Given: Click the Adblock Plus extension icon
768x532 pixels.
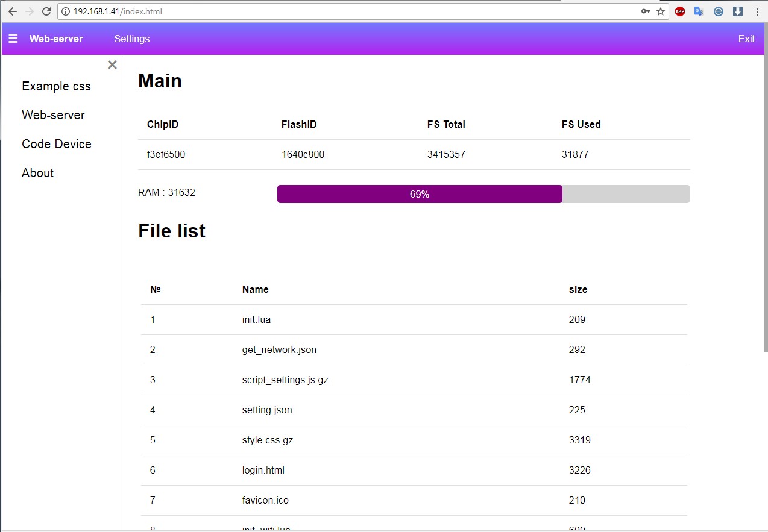Looking at the screenshot, I should coord(679,11).
